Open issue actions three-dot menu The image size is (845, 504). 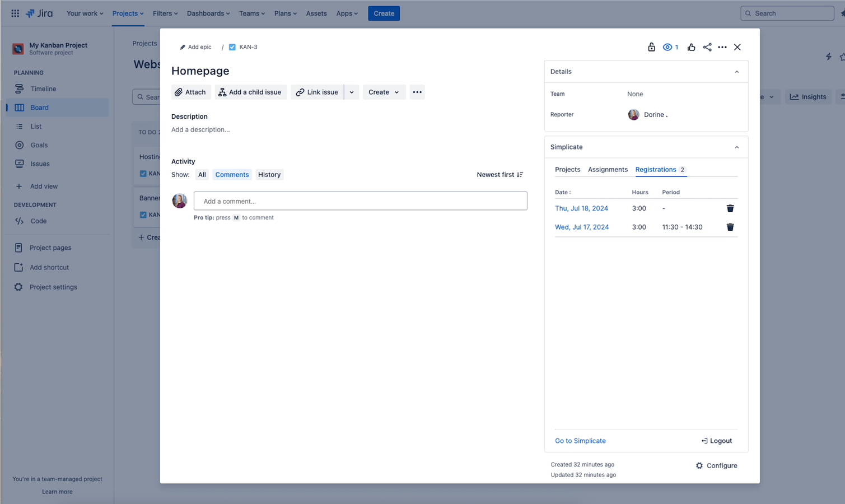click(722, 47)
